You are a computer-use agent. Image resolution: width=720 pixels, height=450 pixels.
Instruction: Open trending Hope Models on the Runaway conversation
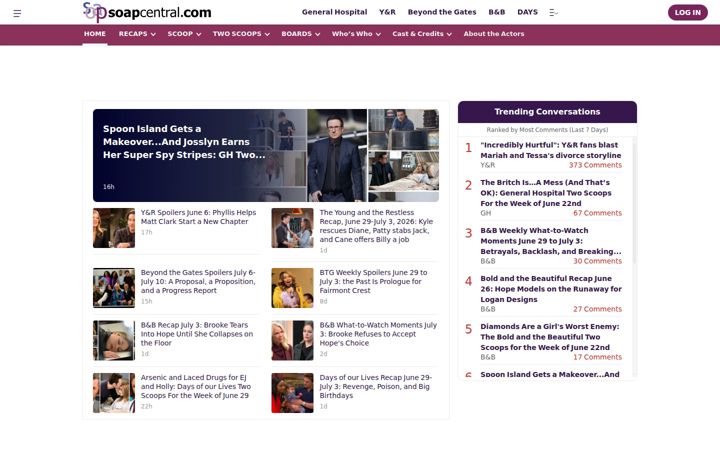(x=551, y=289)
